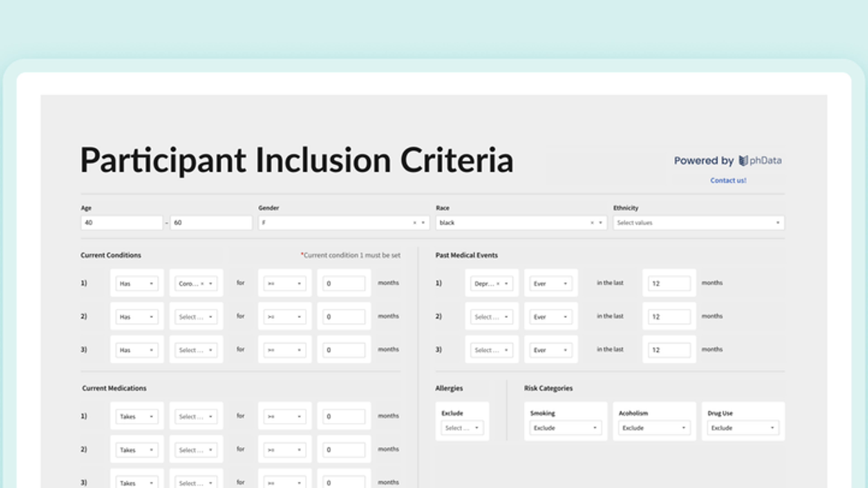Open the >= operator dropdown for condition 1
This screenshot has width=868, height=488.
[285, 284]
